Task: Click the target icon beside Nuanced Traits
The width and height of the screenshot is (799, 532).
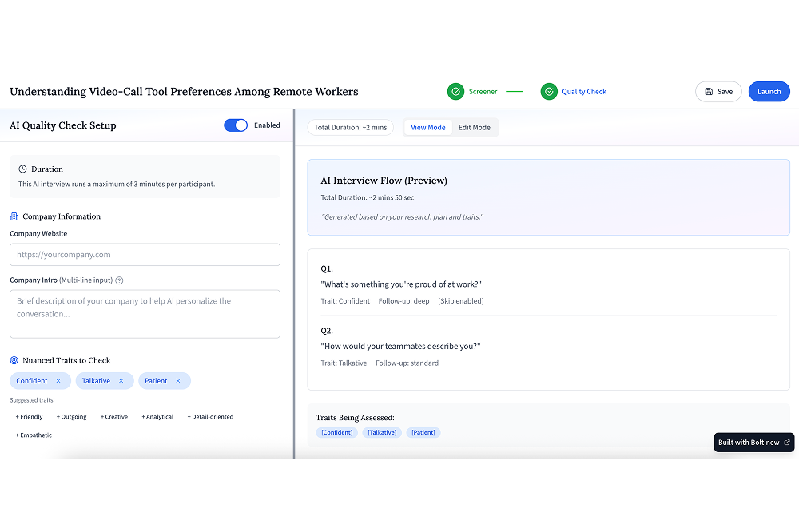Action: coord(14,361)
